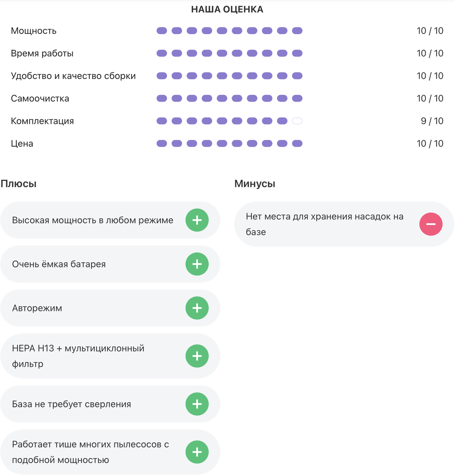Click the red minus icon beside 'Нет места для хранения насадок'

pyautogui.click(x=431, y=224)
